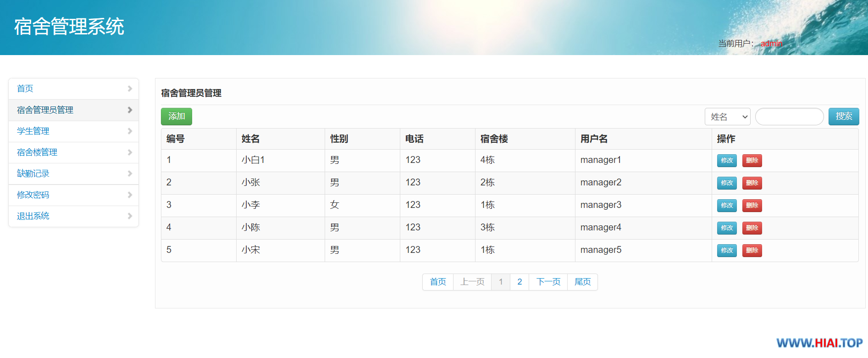
Task: Go to 学生管理 in the sidebar
Action: coord(73,131)
